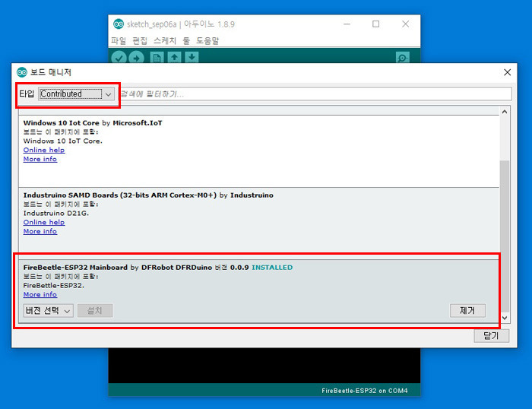Click the Upload arrow icon in Arduino toolbar

[x=136, y=58]
